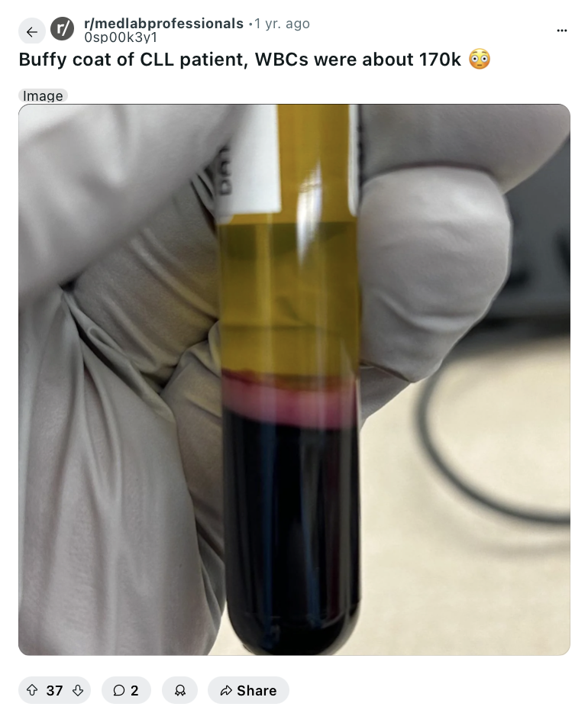
Task: Click the '1 yr. ago' timestamp
Action: tap(283, 24)
